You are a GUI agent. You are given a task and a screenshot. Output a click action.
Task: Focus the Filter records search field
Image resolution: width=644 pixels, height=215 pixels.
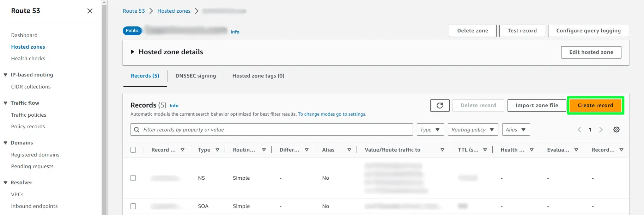point(272,130)
